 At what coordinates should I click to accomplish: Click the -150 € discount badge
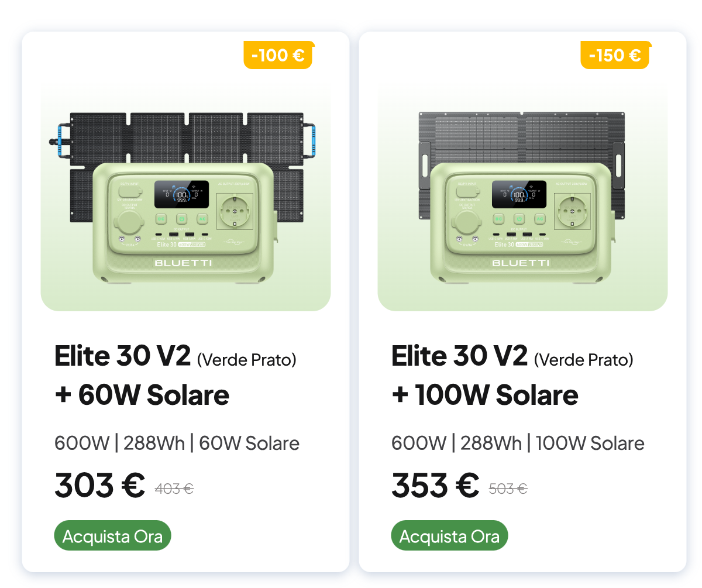615,56
